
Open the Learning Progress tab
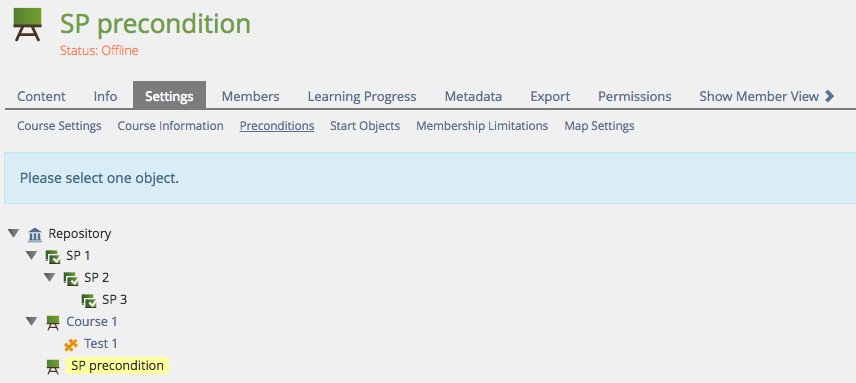[x=362, y=97]
